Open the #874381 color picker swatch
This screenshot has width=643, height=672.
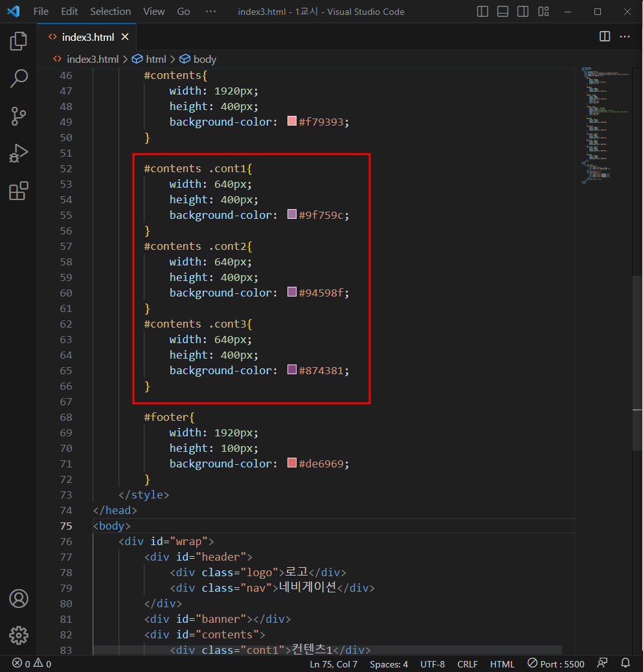[292, 370]
